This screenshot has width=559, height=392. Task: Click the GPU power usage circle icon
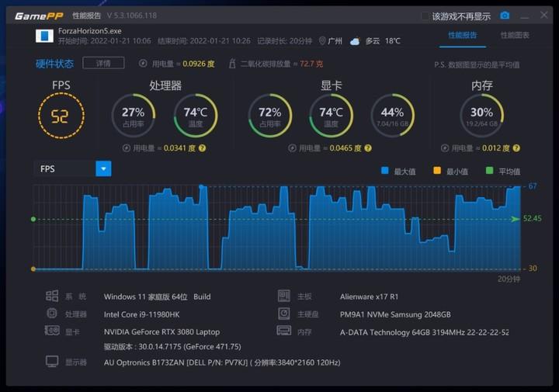[292, 148]
